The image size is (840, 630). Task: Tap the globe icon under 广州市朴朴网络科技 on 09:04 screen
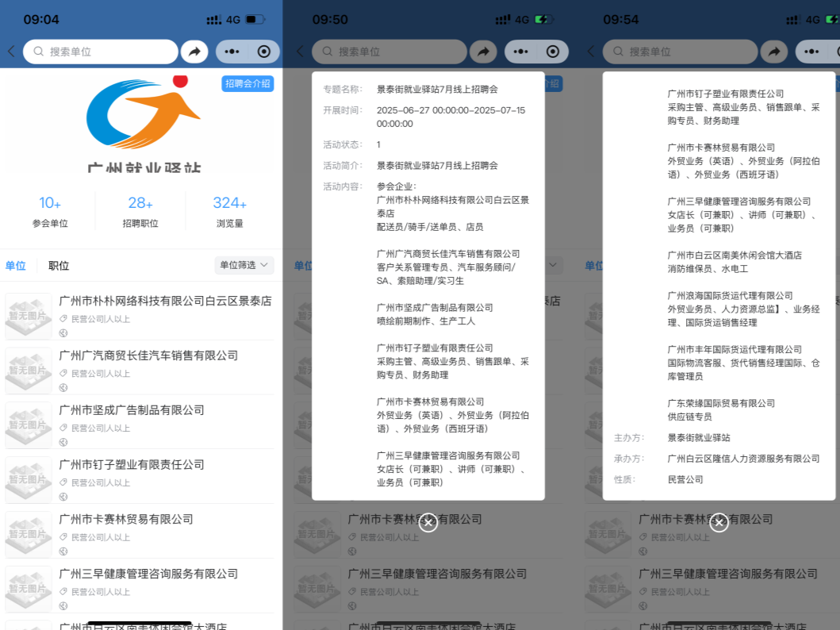(63, 332)
